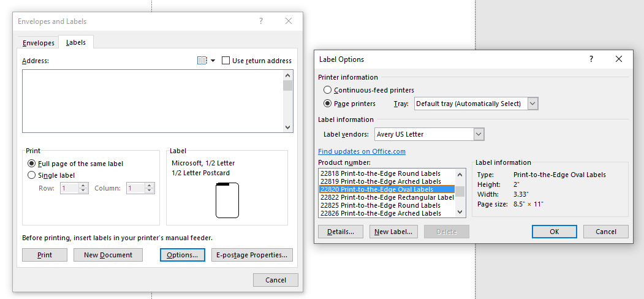Enable Use return address checkbox

[225, 61]
